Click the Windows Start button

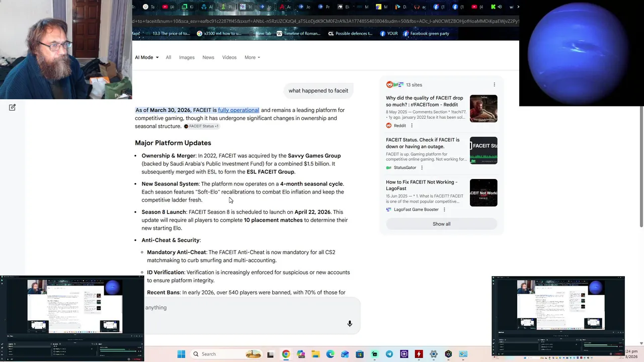click(181, 354)
